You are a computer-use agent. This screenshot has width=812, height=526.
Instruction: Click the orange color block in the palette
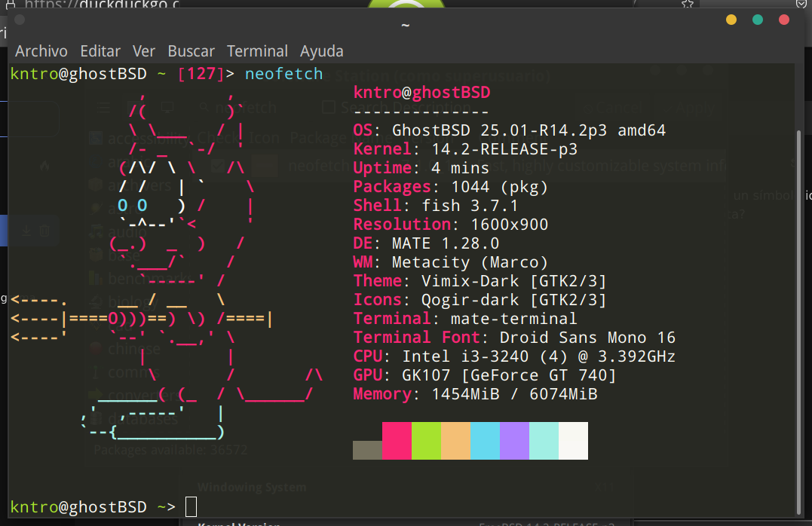coord(455,441)
